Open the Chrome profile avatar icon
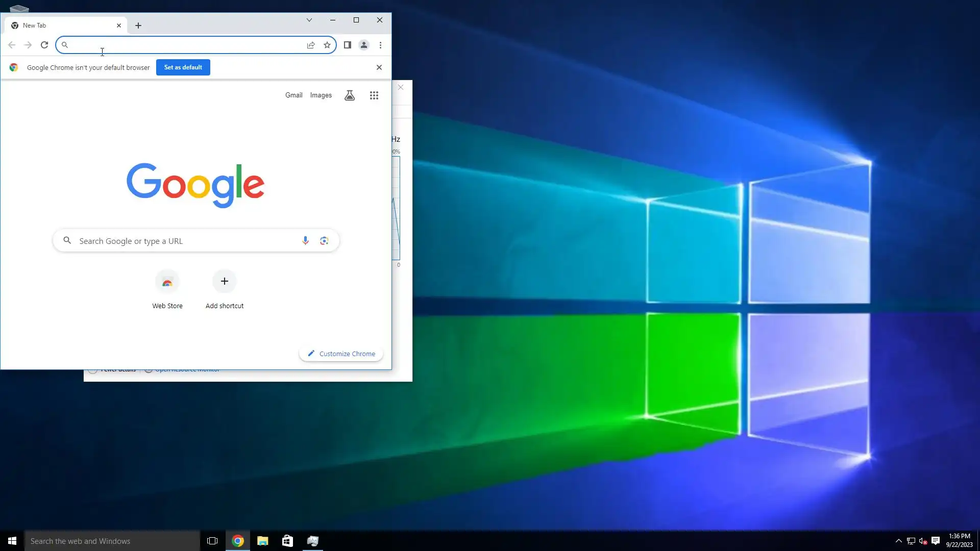This screenshot has height=551, width=980. point(364,45)
